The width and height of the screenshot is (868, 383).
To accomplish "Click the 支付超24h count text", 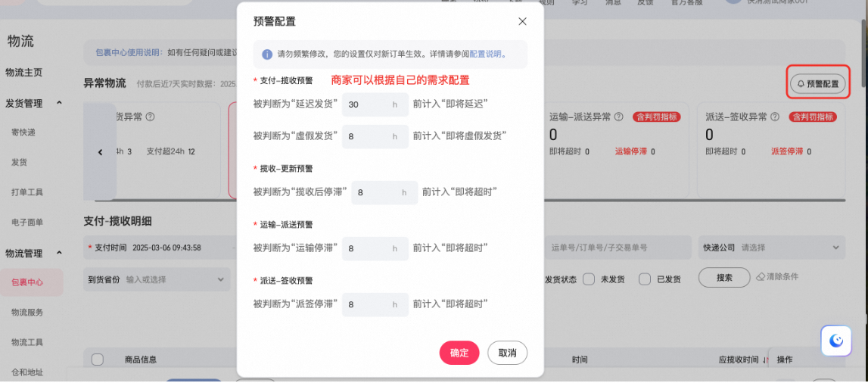I will click(x=170, y=151).
